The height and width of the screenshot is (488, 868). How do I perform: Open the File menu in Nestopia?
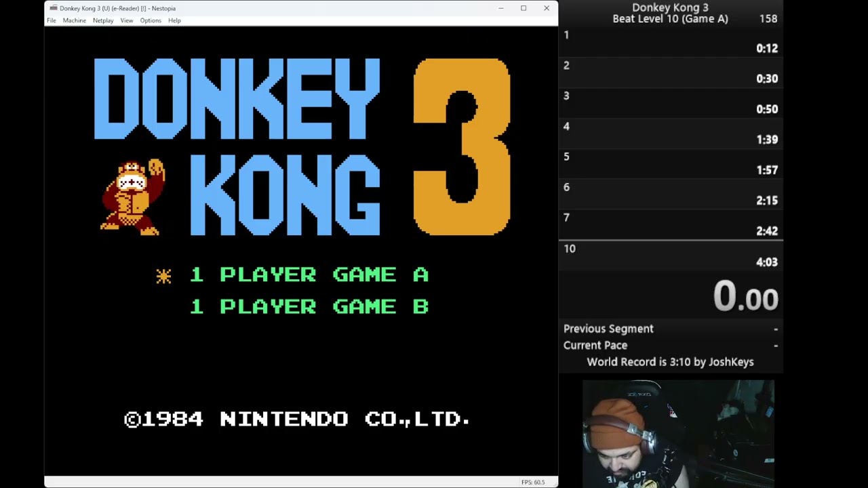pyautogui.click(x=51, y=20)
